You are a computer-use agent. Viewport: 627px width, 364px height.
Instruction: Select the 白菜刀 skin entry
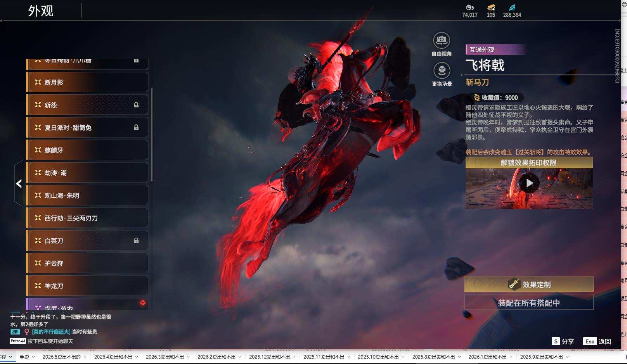click(87, 241)
